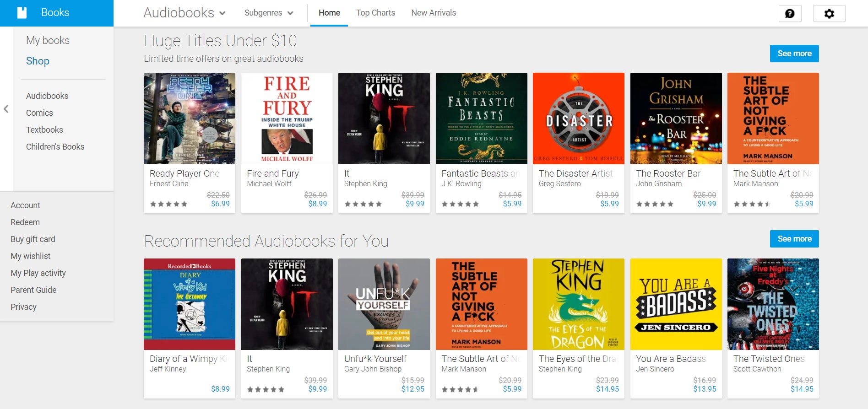Open The Rooster Bar cover
The image size is (868, 409).
(x=676, y=118)
